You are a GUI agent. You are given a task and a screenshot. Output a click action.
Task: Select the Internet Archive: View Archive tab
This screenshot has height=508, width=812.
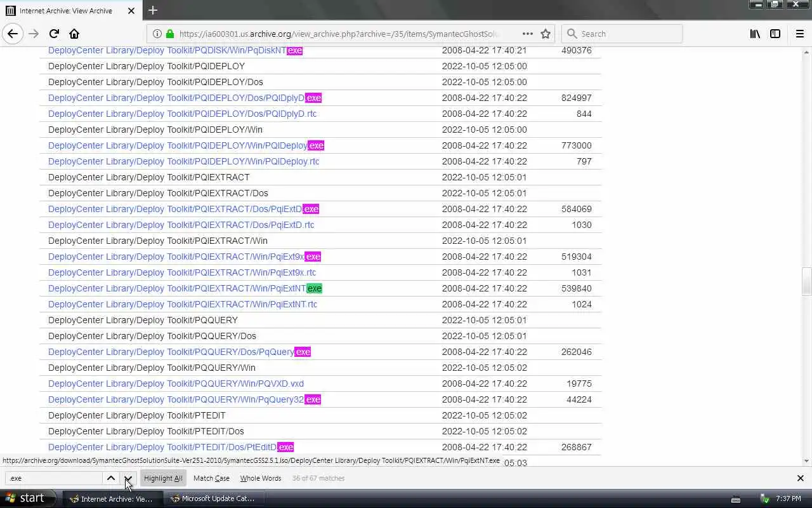[70, 11]
